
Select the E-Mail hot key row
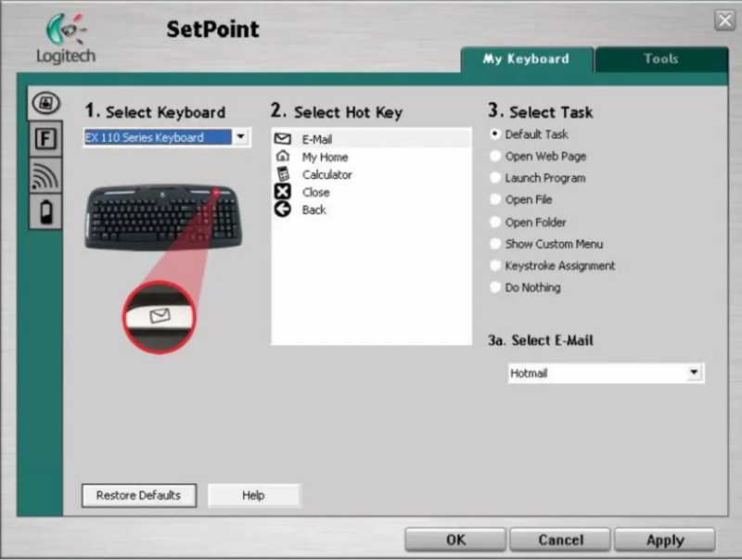click(372, 139)
